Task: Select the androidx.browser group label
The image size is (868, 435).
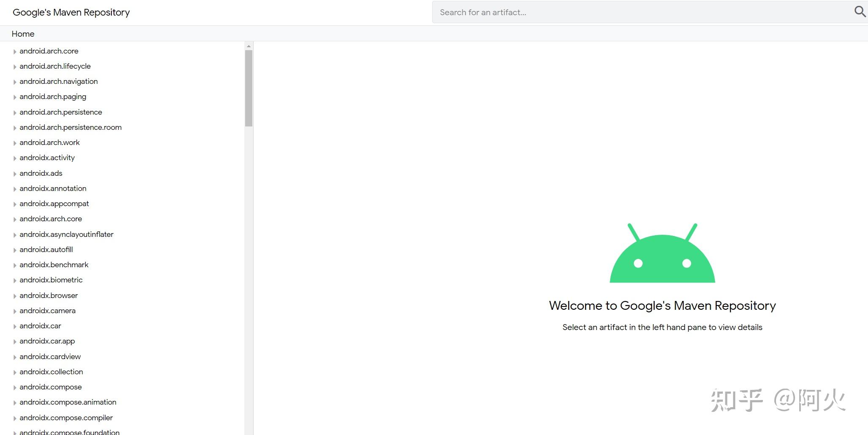Action: tap(49, 295)
